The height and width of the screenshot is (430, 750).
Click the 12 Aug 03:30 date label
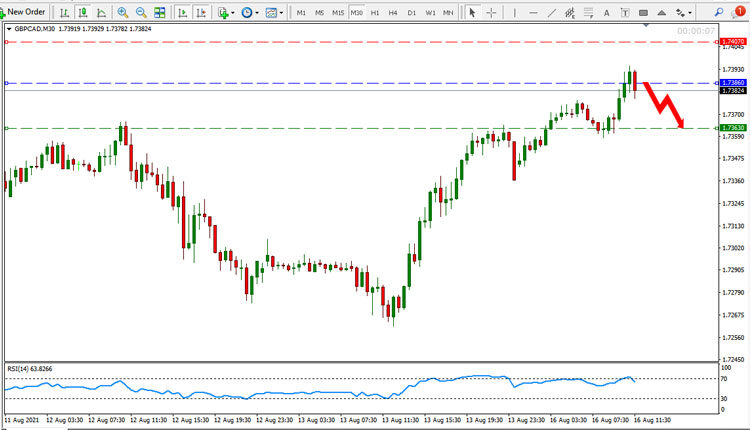click(65, 420)
